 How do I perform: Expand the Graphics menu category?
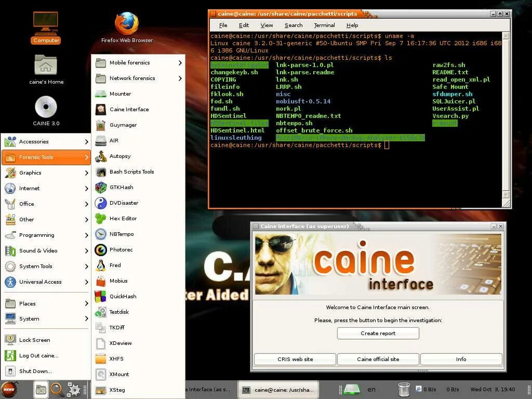pyautogui.click(x=46, y=172)
